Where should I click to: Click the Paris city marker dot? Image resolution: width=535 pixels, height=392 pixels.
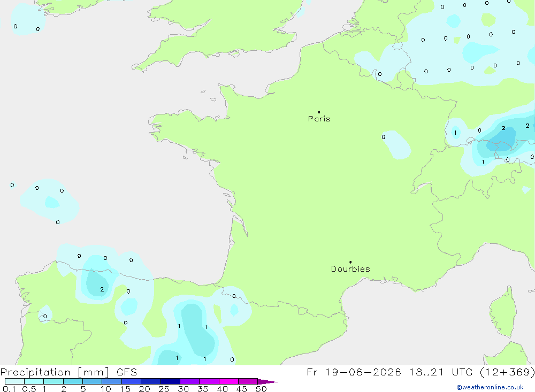(319, 112)
